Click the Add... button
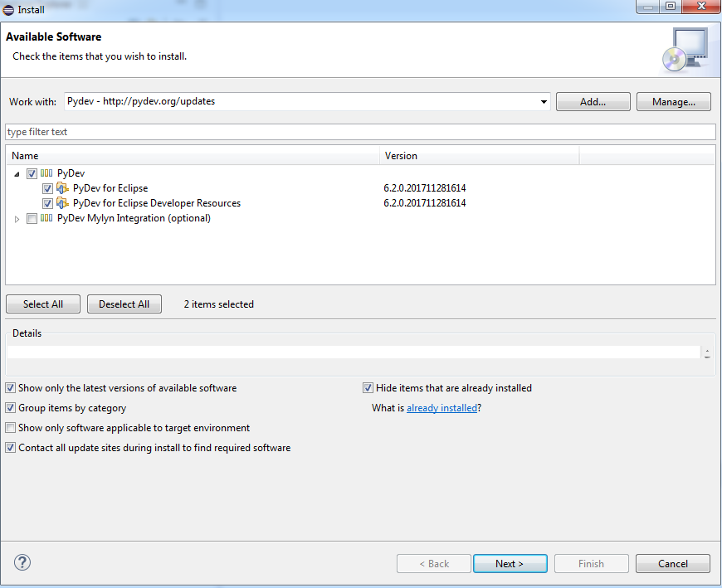The image size is (722, 588). [593, 102]
